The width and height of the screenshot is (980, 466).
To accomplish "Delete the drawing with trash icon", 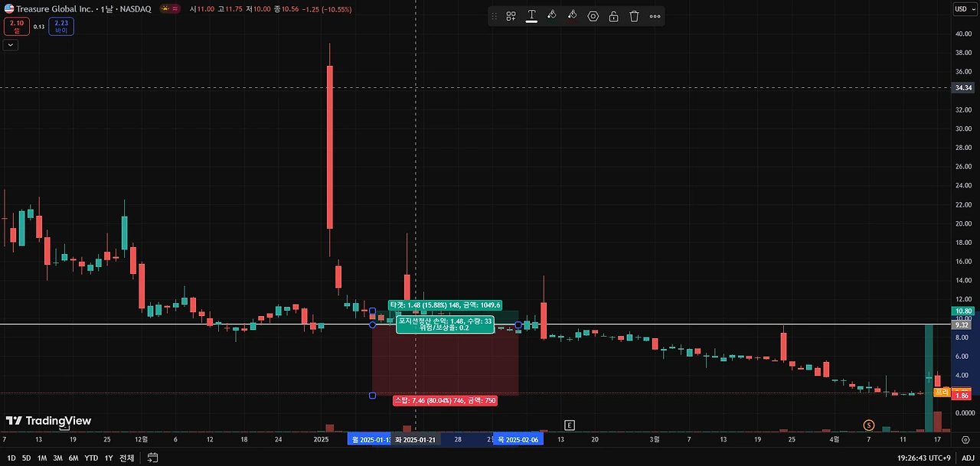I will tap(634, 16).
